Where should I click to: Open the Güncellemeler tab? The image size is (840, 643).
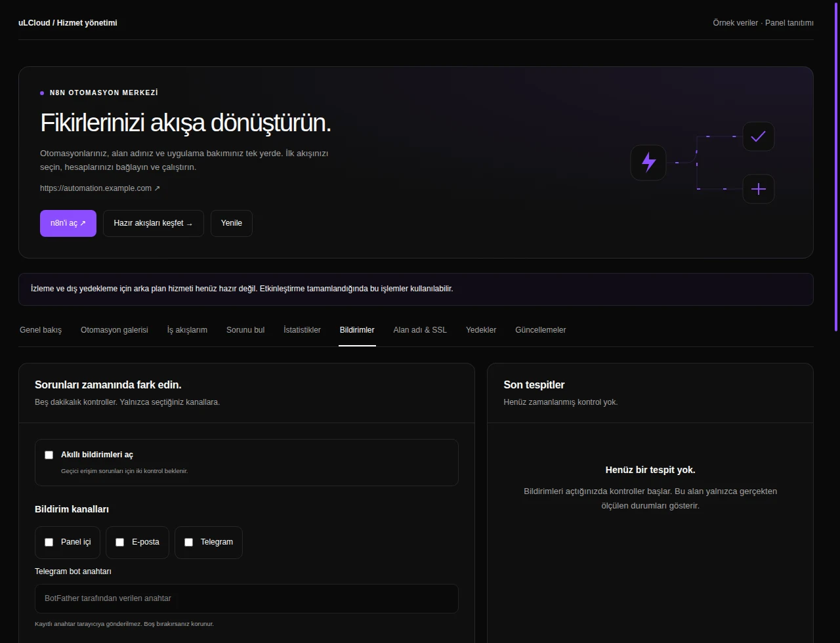(x=540, y=330)
